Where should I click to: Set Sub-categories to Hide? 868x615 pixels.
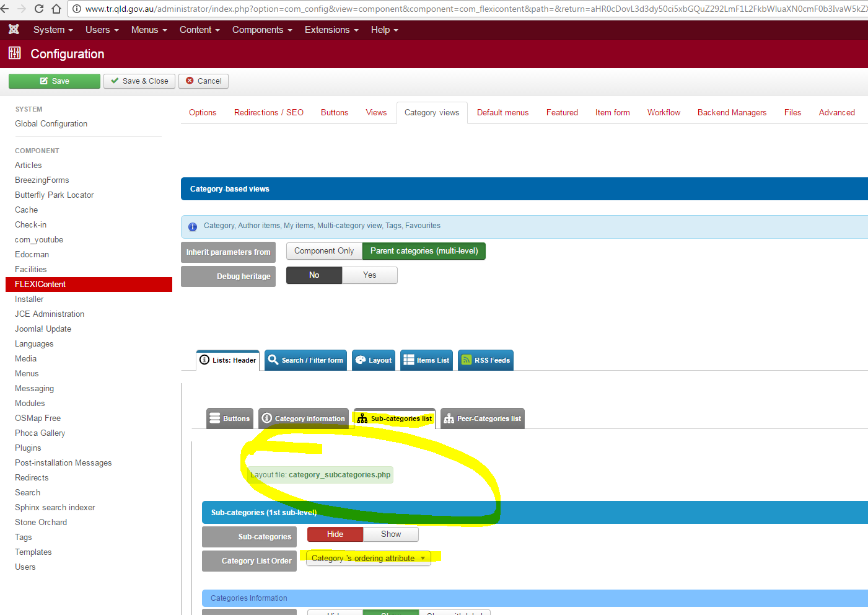pyautogui.click(x=335, y=534)
